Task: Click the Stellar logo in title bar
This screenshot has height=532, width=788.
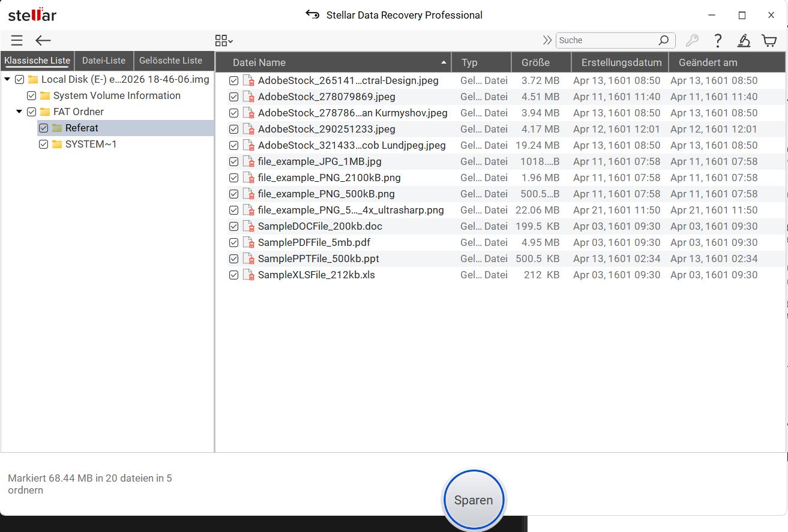Action: pos(32,15)
